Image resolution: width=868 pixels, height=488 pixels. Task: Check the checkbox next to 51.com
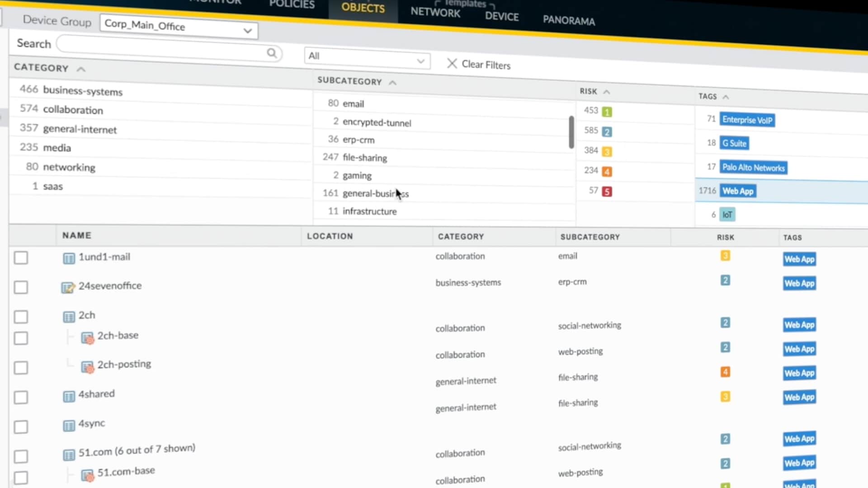(21, 456)
